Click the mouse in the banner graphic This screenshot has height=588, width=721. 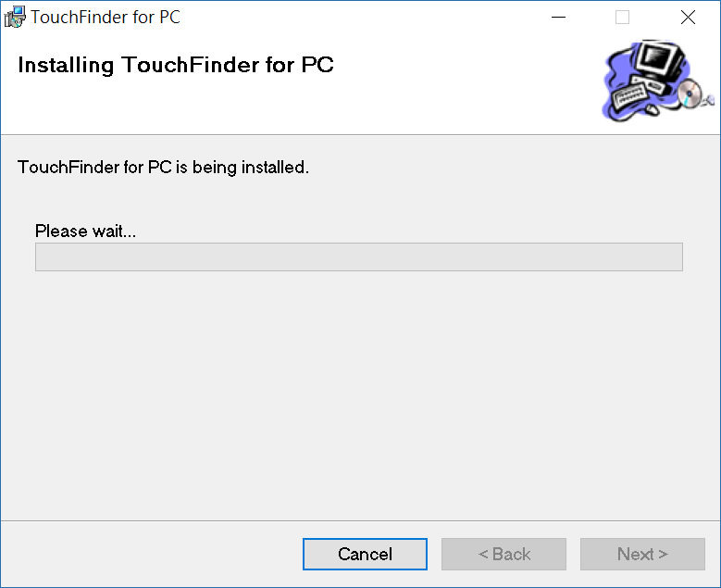point(653,109)
